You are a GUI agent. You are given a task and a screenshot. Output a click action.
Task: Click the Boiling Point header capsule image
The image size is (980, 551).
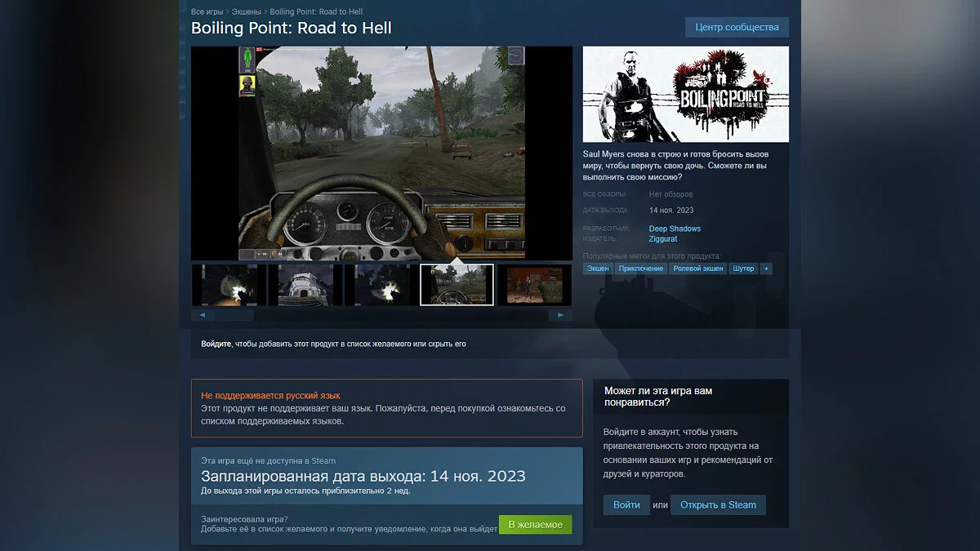click(686, 95)
